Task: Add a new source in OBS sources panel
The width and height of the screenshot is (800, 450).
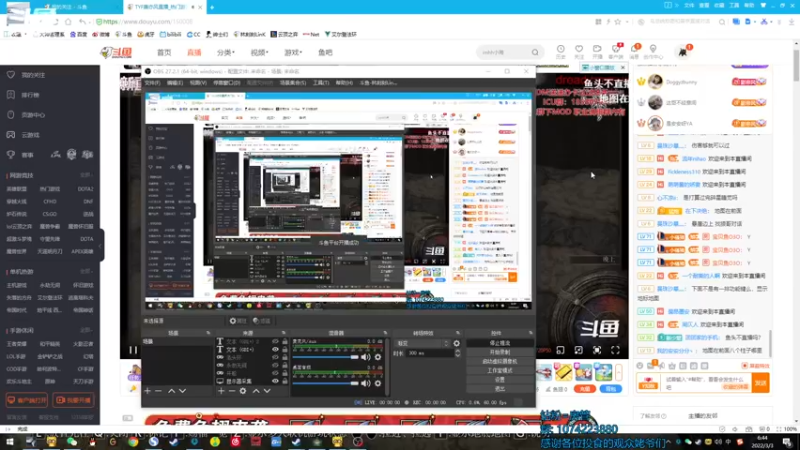Action: click(221, 391)
